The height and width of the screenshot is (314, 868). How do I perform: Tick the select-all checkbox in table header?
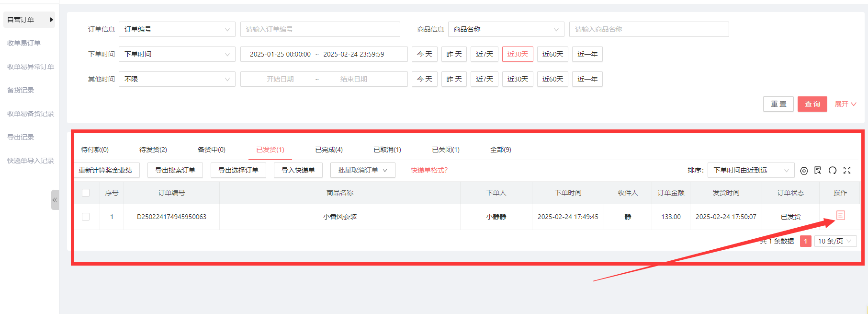(x=86, y=193)
